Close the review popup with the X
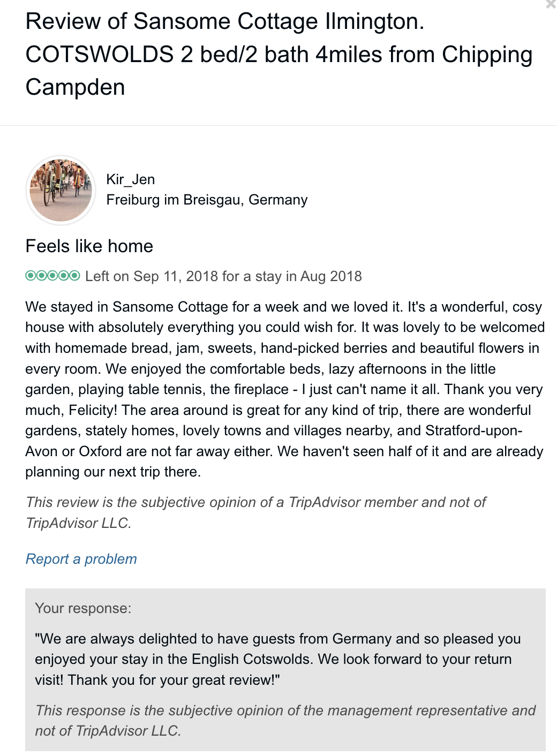This screenshot has width=557, height=756. [x=551, y=4]
